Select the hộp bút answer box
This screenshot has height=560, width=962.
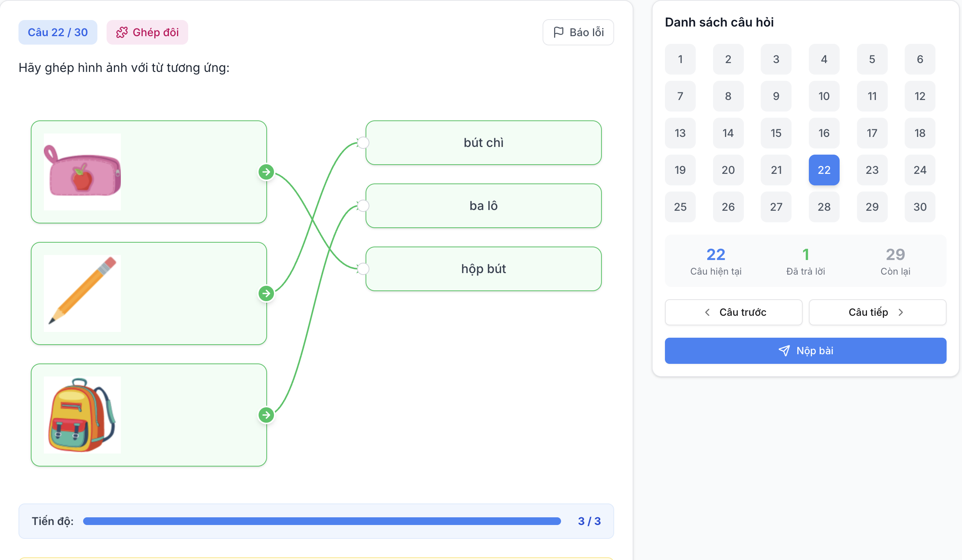click(x=483, y=269)
